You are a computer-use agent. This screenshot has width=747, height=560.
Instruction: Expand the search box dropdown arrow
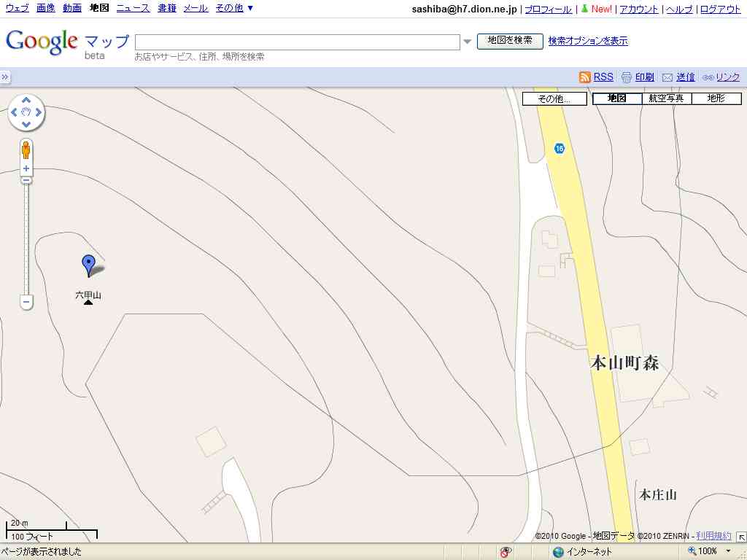[468, 42]
